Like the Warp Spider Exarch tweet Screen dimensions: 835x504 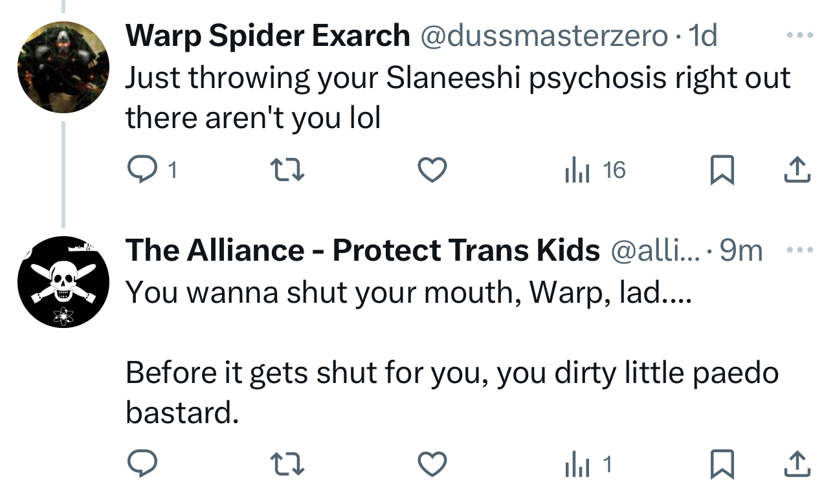(432, 170)
